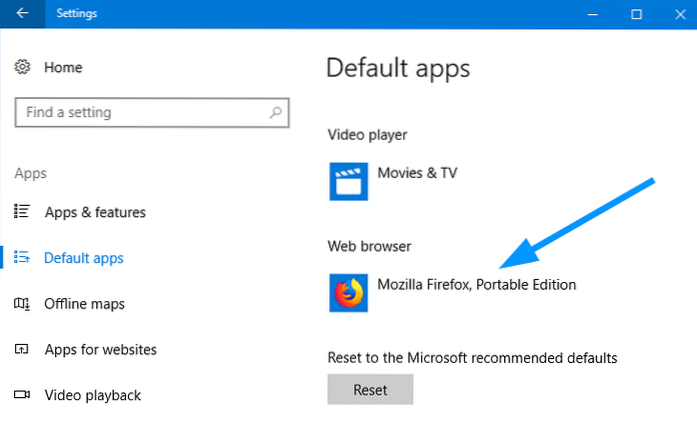
Task: Click the Default apps sidebar icon
Action: (21, 257)
